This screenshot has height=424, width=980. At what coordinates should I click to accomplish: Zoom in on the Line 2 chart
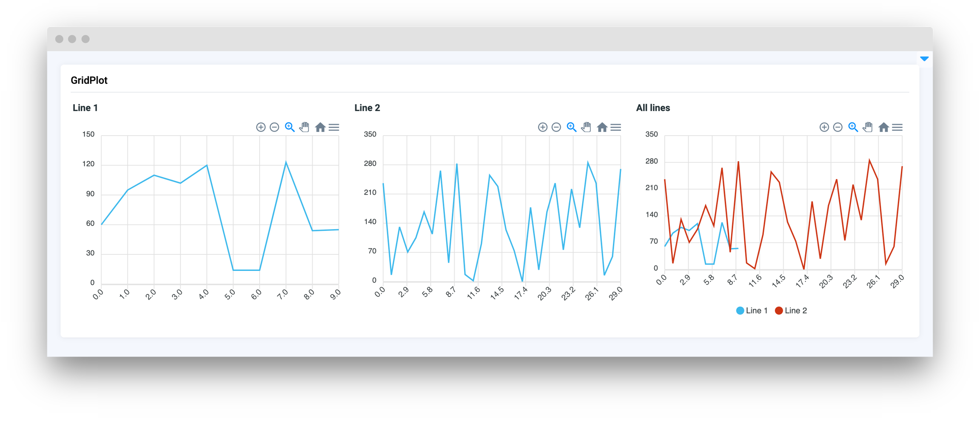point(542,127)
